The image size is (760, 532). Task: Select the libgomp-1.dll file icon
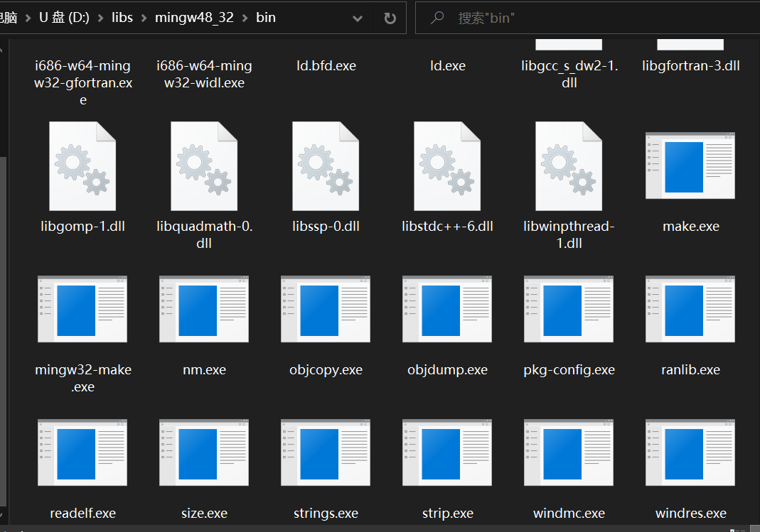tap(82, 165)
